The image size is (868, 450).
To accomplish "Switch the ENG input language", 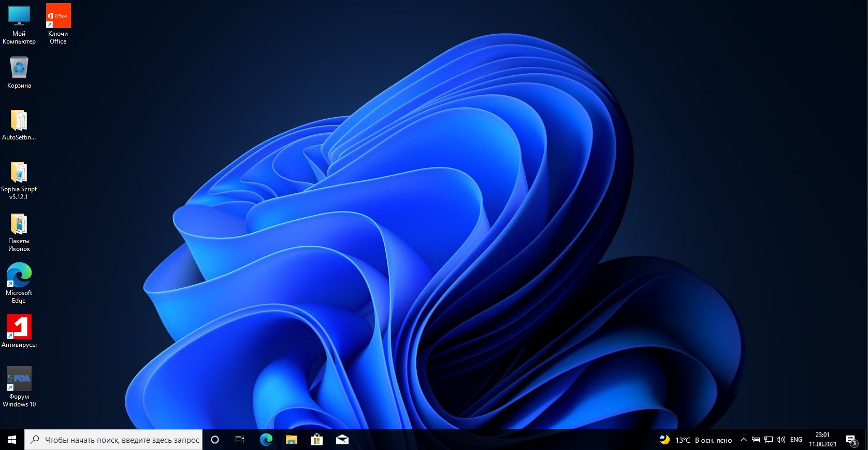I will click(796, 440).
